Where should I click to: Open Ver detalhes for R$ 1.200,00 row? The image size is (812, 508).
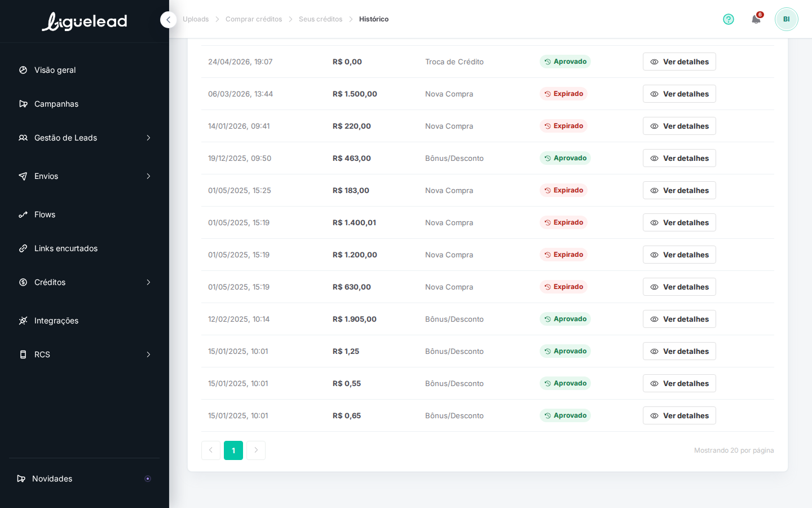679,255
